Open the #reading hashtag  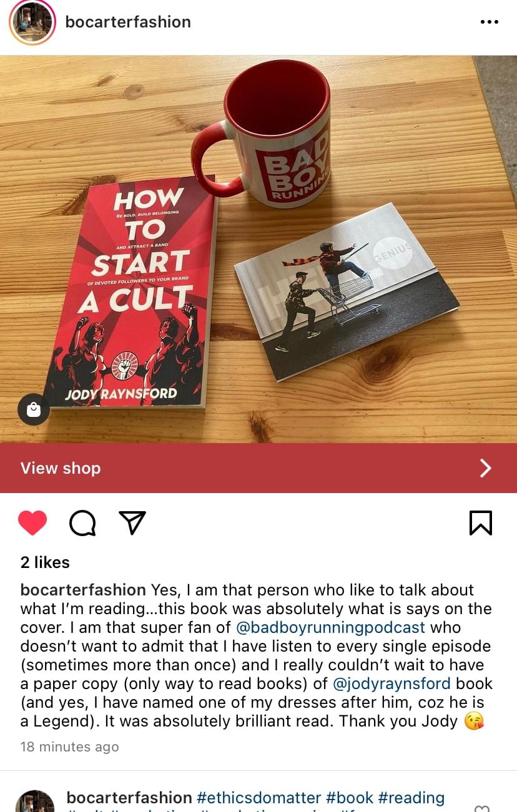411,798
